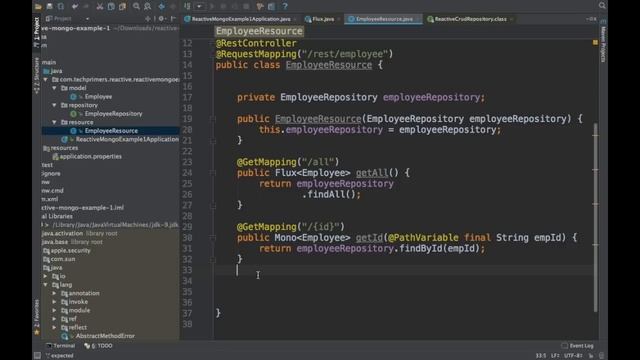
Task: Select EmployeeResource in project tree
Action: (110, 131)
